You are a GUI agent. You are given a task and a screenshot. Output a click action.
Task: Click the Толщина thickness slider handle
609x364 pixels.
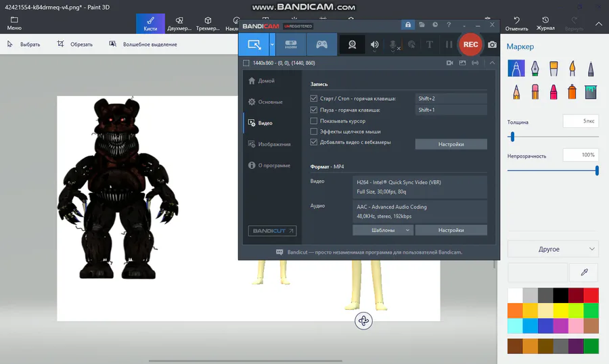[512, 137]
